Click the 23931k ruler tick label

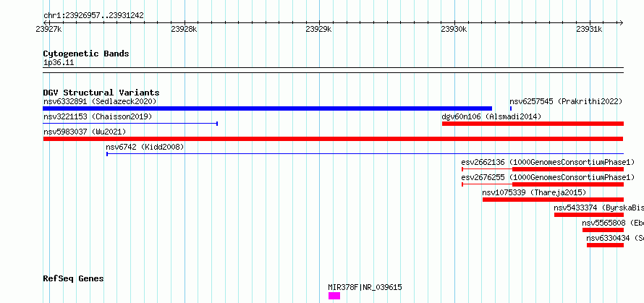[x=589, y=29]
